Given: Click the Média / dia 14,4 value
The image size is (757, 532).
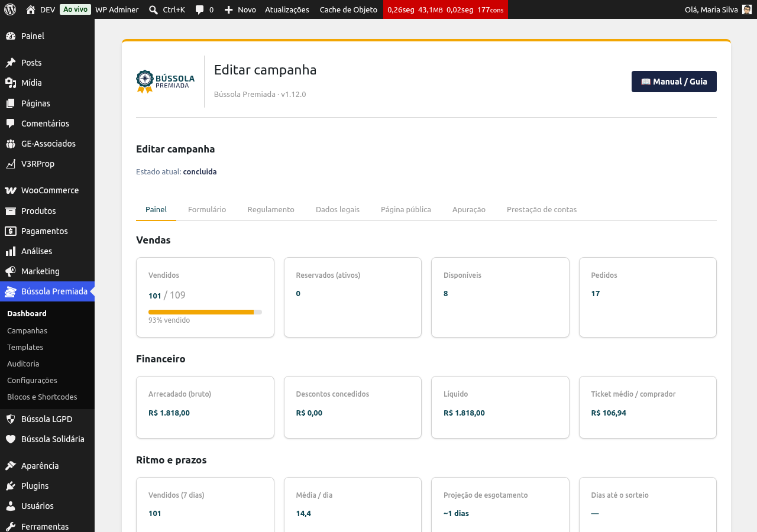Looking at the screenshot, I should click(303, 514).
